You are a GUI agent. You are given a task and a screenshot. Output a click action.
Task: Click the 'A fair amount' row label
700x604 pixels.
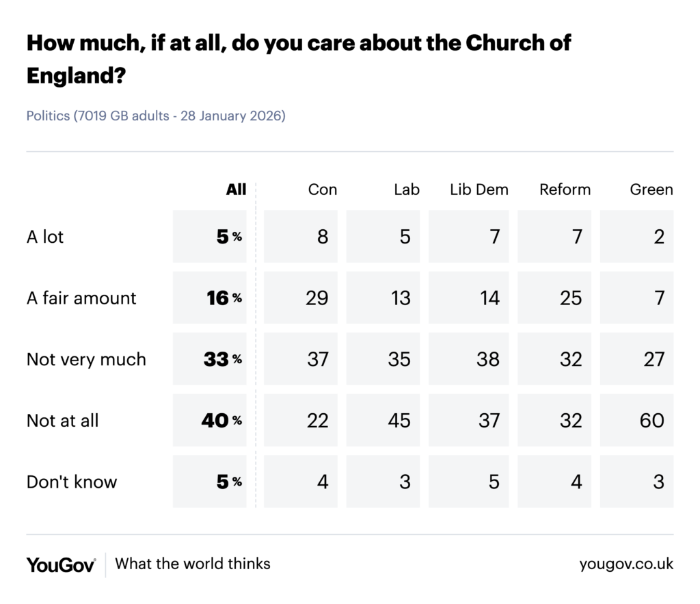tap(81, 298)
